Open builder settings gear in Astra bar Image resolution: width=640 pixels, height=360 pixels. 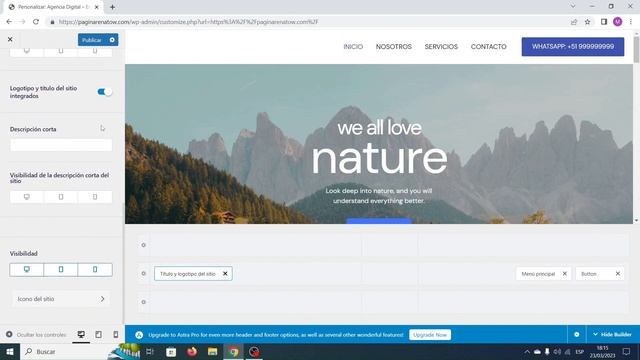click(576, 334)
